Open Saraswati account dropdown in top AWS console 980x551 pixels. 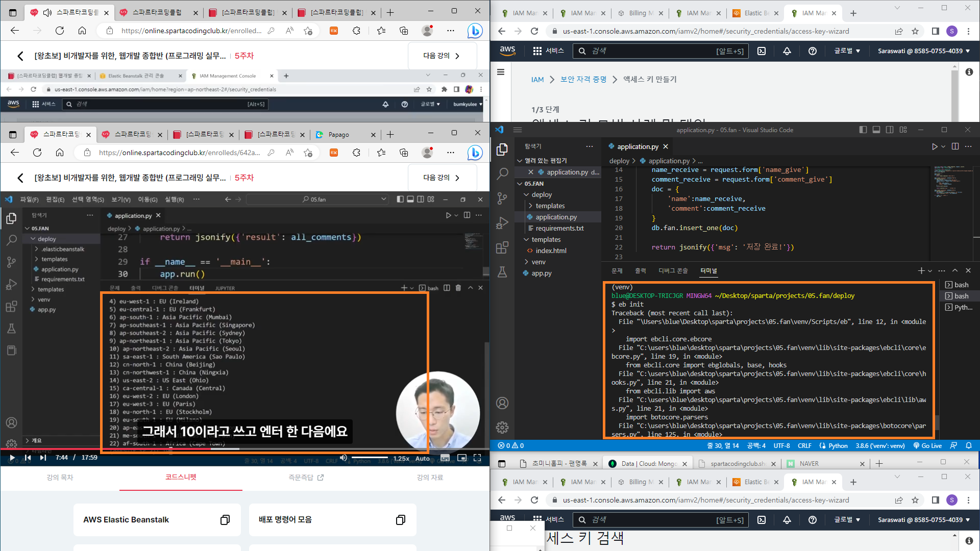924,51
